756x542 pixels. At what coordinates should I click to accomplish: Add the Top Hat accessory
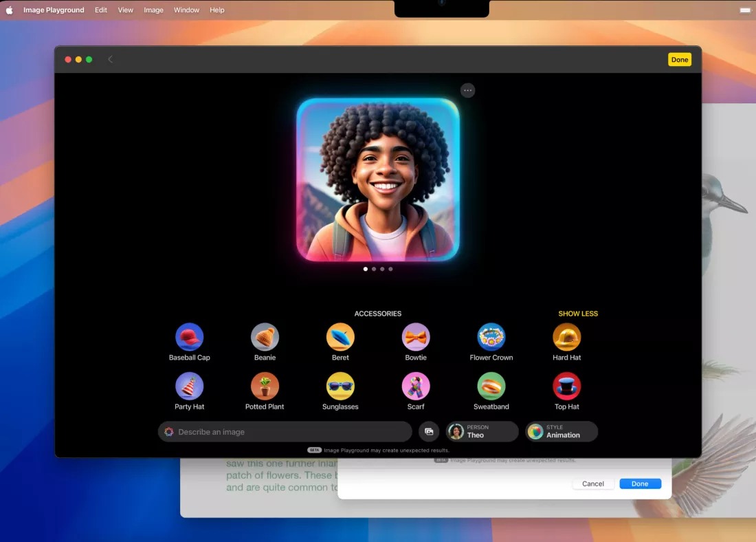pos(566,387)
